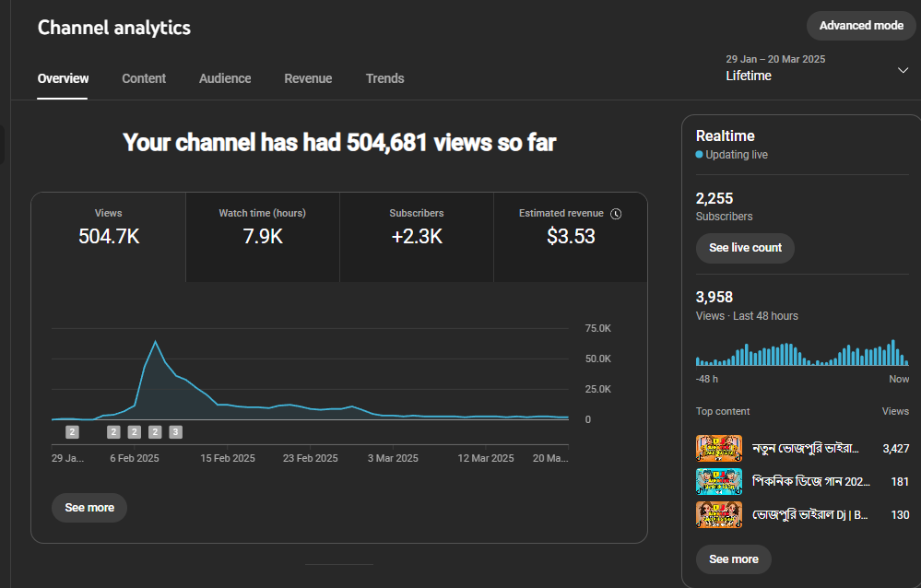921x588 pixels.
Task: Expand the Lifetime date range chevron
Action: (x=903, y=71)
